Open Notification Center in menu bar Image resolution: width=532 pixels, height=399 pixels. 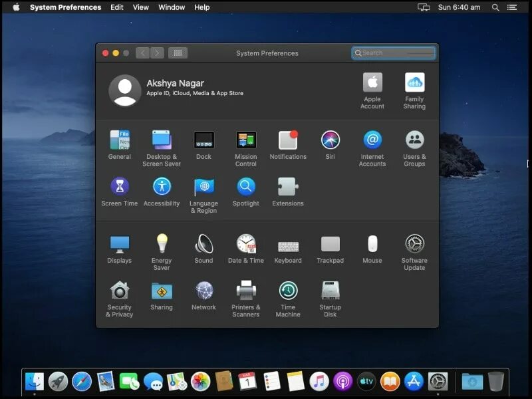click(x=512, y=7)
